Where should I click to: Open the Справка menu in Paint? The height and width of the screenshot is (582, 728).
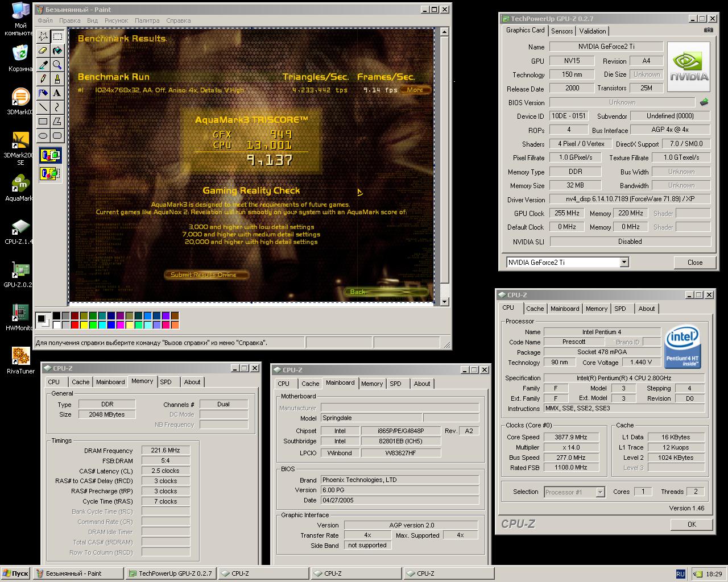click(179, 20)
